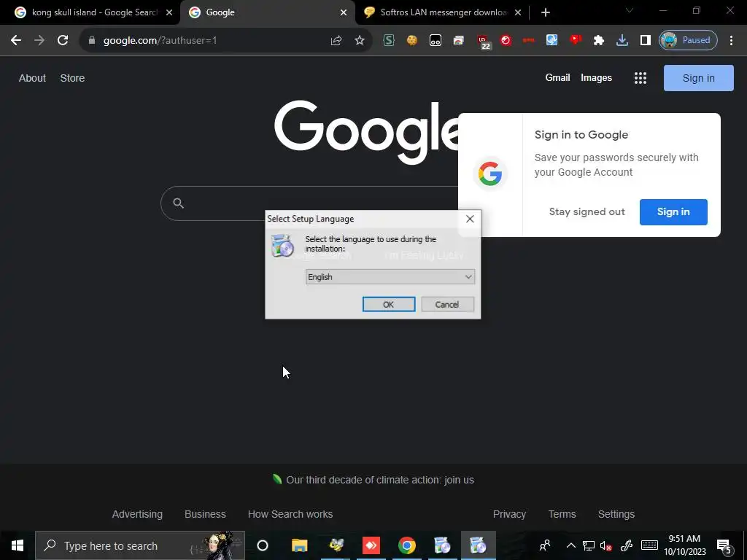Open the Extensions puzzle piece menu

599,41
